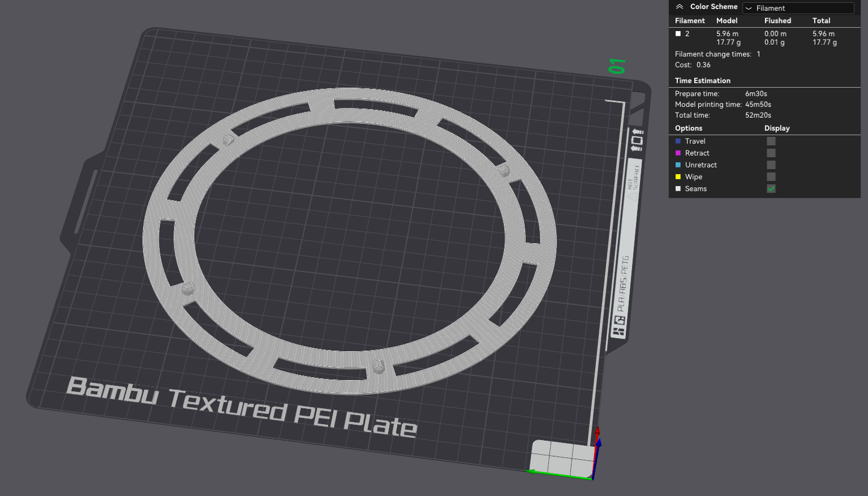Enable the Travel display checkbox

tap(771, 141)
